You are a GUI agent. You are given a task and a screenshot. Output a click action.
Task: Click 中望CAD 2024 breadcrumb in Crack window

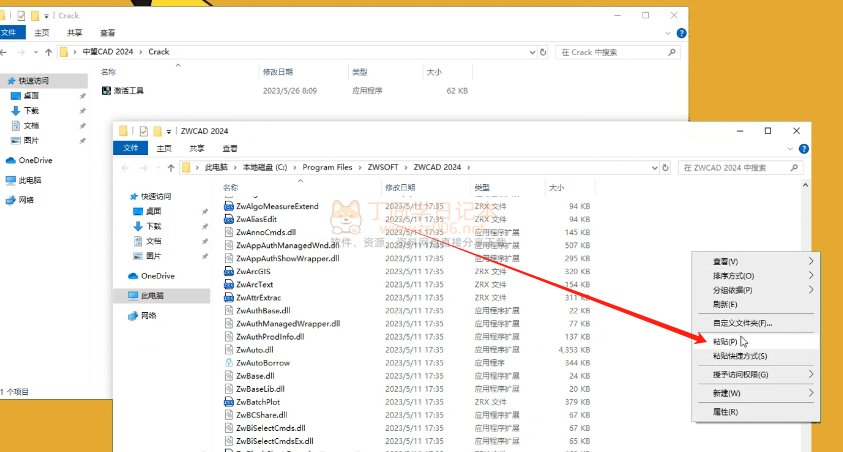(x=108, y=52)
